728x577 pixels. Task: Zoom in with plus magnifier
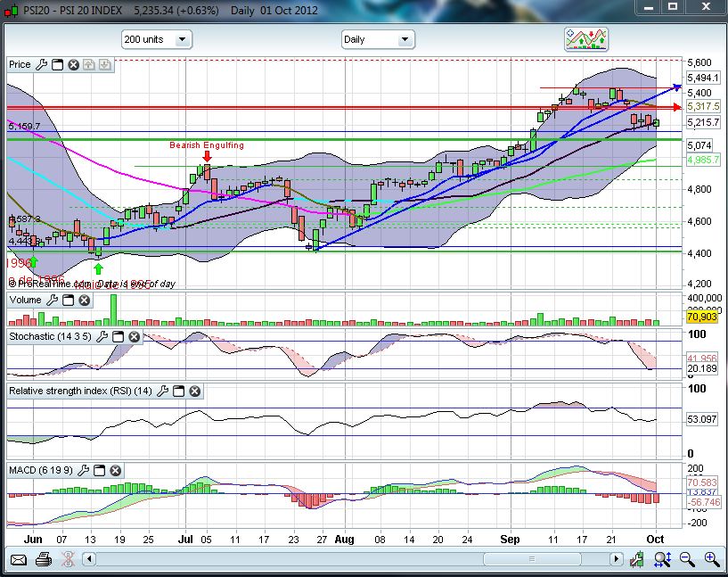tap(712, 559)
